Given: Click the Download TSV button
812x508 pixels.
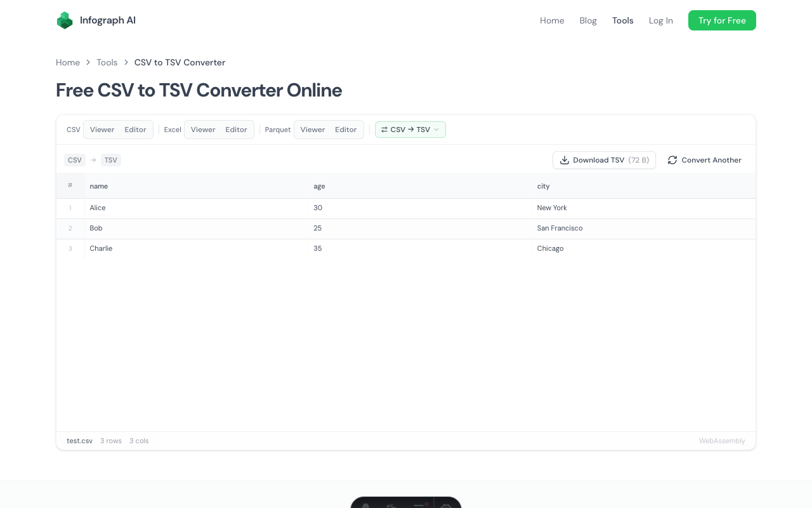Looking at the screenshot, I should [x=604, y=160].
